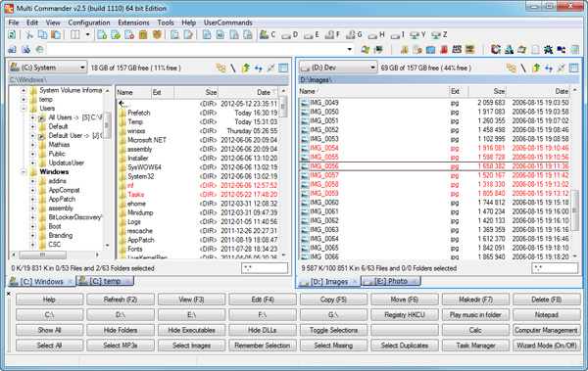Click the Copy (F5) button
The height and width of the screenshot is (371, 588).
tap(333, 300)
